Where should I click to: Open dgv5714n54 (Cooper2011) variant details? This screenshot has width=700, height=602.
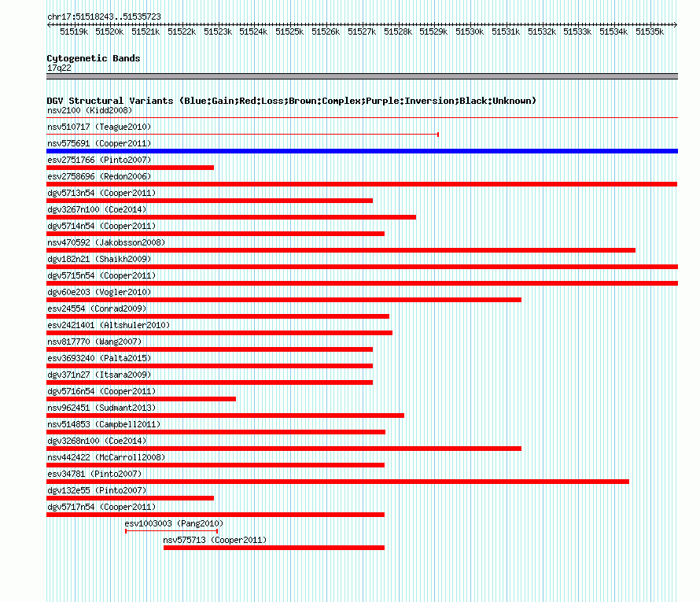(101, 226)
